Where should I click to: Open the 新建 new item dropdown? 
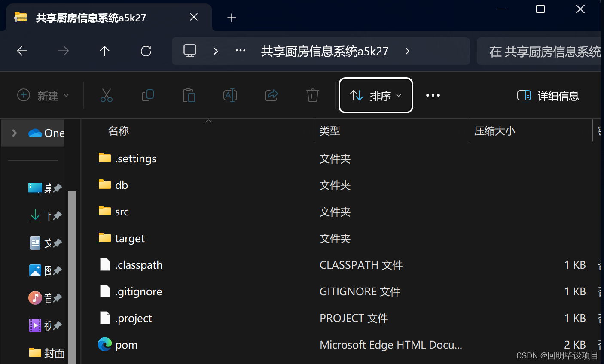tap(43, 95)
